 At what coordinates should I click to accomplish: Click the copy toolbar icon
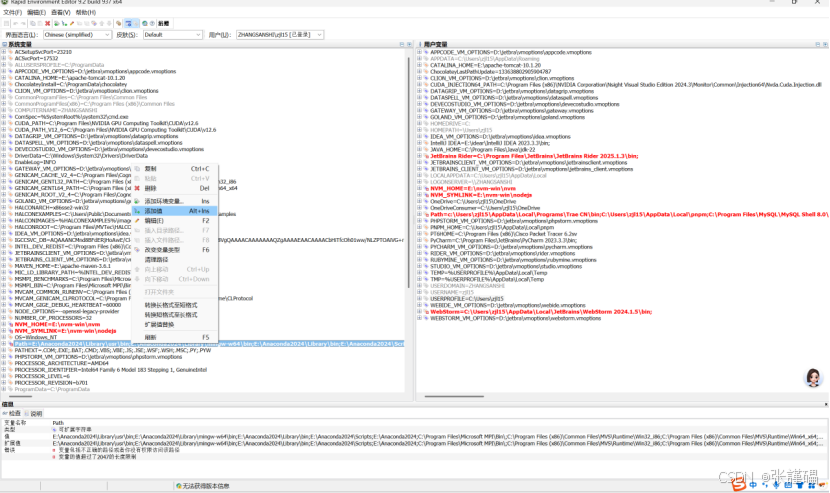tap(33, 23)
